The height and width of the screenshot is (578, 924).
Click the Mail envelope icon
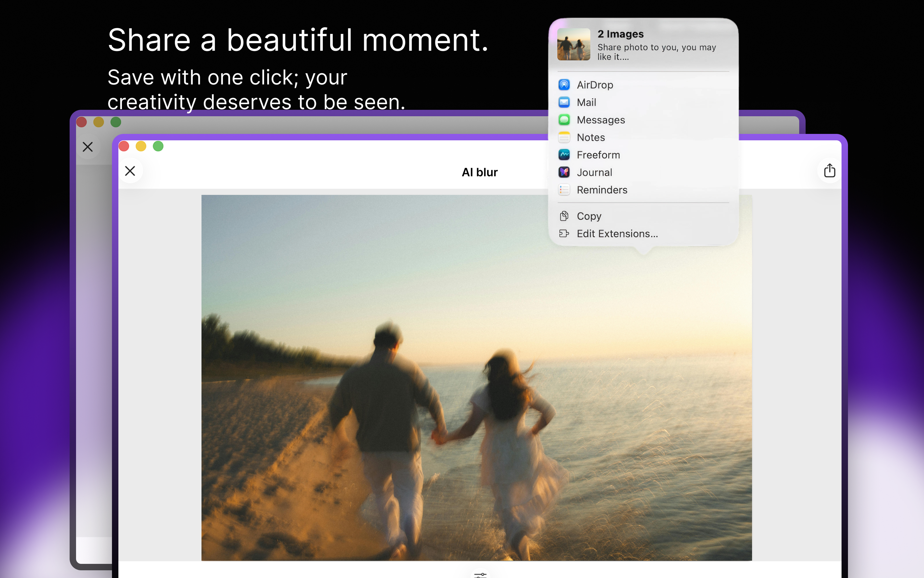tap(564, 102)
